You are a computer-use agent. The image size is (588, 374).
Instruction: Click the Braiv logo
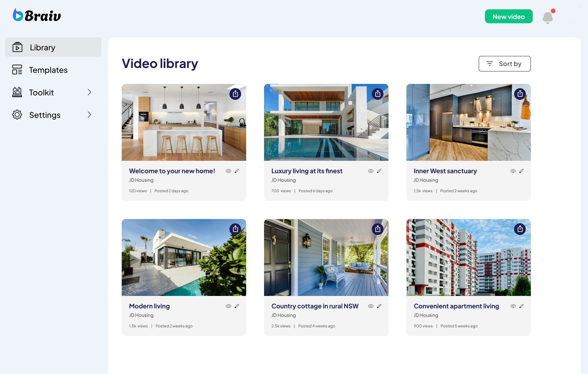tap(37, 16)
